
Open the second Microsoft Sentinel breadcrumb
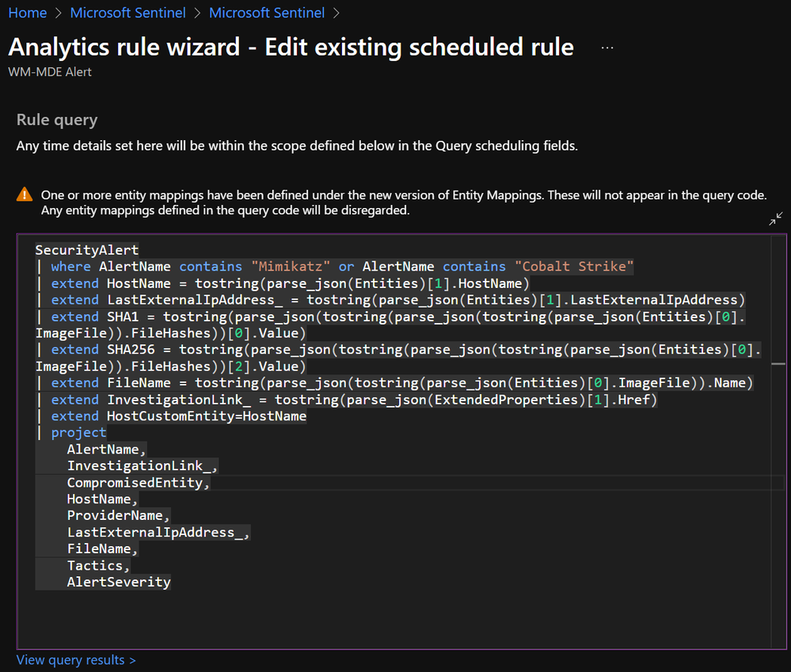tap(267, 13)
